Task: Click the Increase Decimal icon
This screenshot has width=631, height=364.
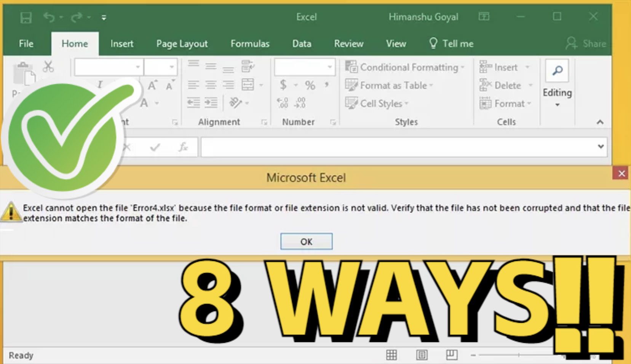Action: [282, 102]
